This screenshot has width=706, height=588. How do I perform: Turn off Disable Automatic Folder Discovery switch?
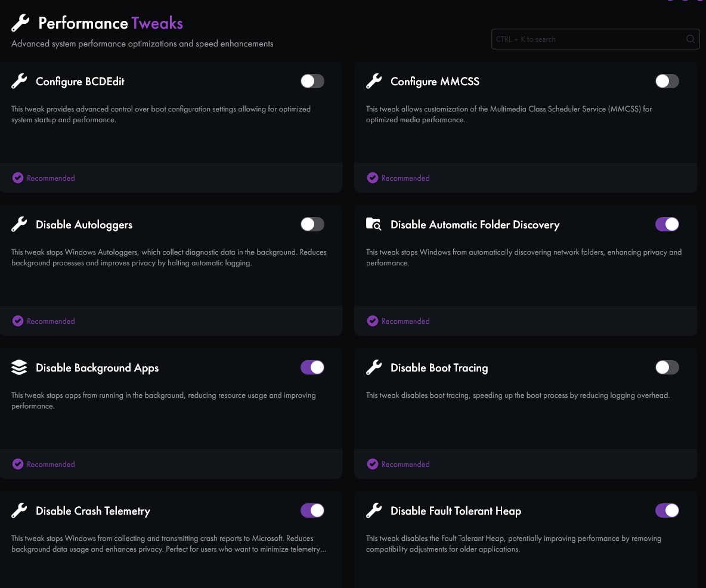667,224
